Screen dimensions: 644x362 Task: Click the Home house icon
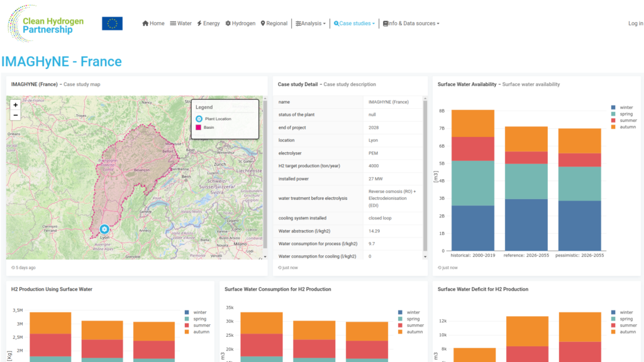(145, 23)
